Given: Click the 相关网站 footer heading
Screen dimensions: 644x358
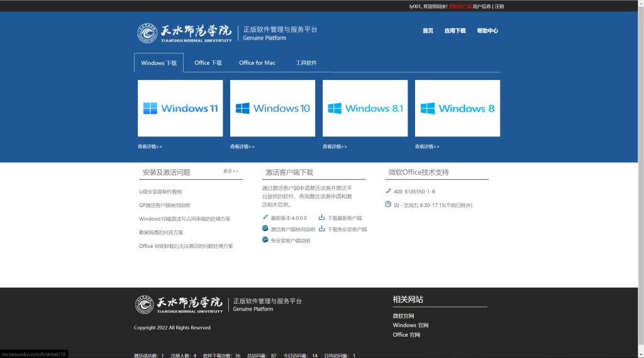Looking at the screenshot, I should 408,299.
